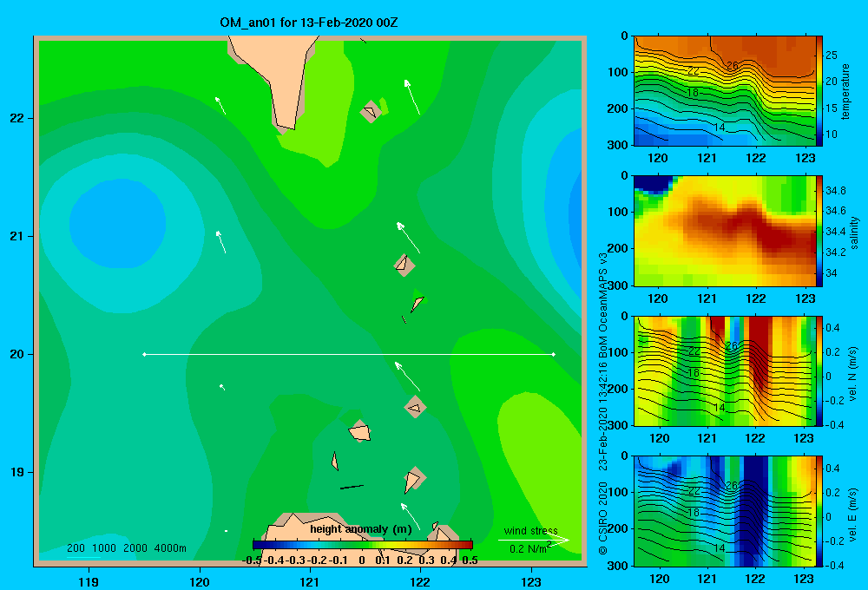868x590 pixels.
Task: Click the "salinity" vertical axis label
Action: (854, 233)
